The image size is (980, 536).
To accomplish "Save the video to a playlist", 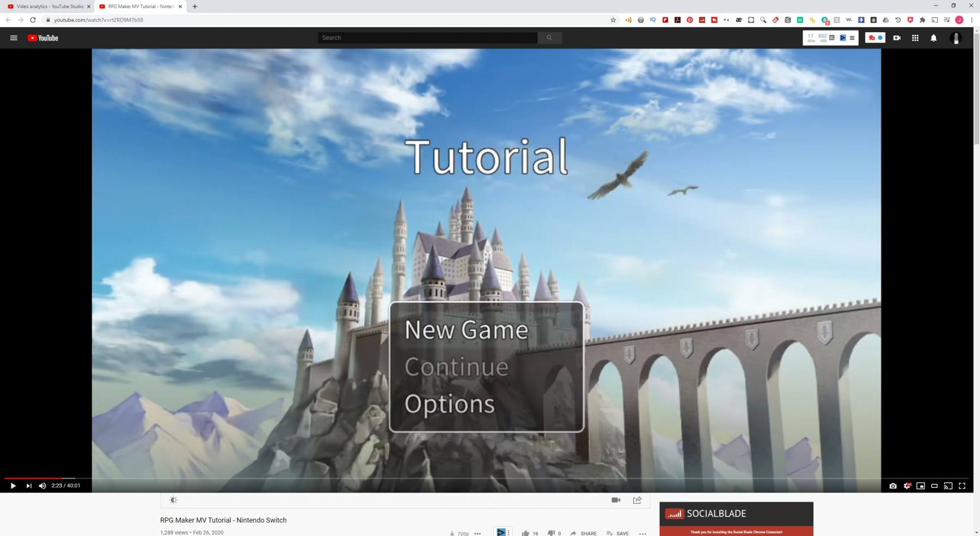I will click(x=618, y=533).
